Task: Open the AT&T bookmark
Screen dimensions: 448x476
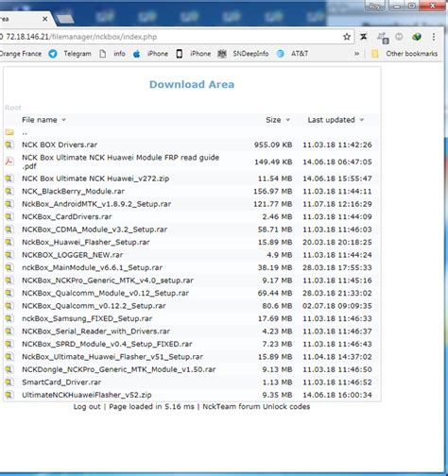Action: [x=292, y=54]
